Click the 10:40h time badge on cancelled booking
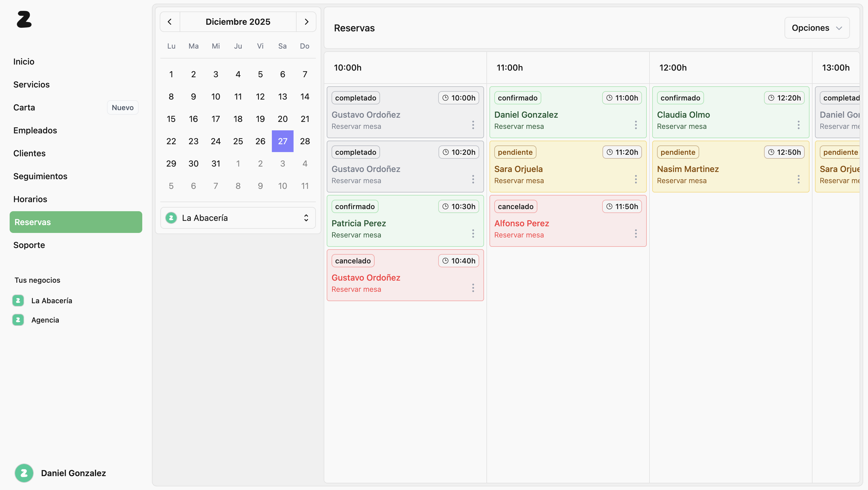 pyautogui.click(x=459, y=261)
